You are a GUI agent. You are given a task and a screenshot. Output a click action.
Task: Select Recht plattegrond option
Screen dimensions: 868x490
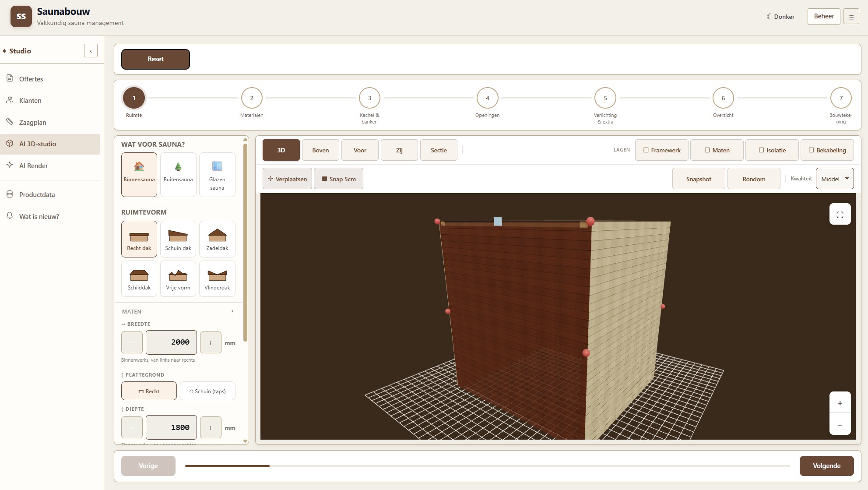pyautogui.click(x=149, y=391)
